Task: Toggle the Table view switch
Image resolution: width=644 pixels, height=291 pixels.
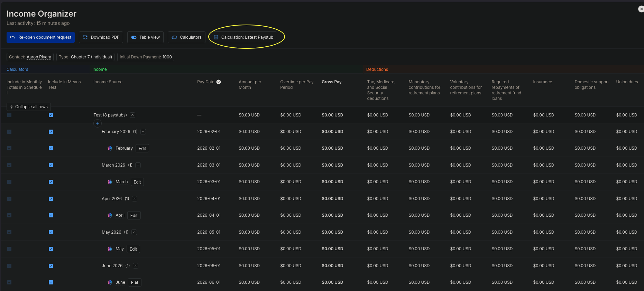Action: click(x=145, y=37)
